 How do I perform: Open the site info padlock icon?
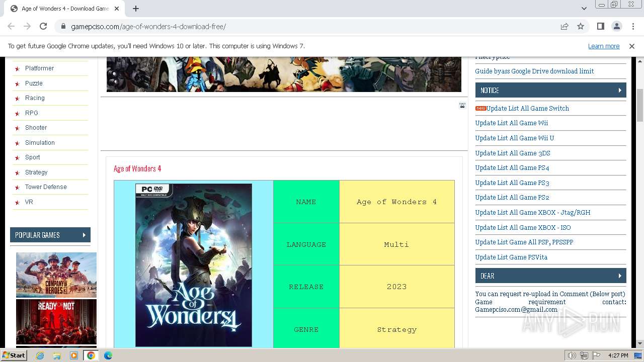(x=63, y=26)
